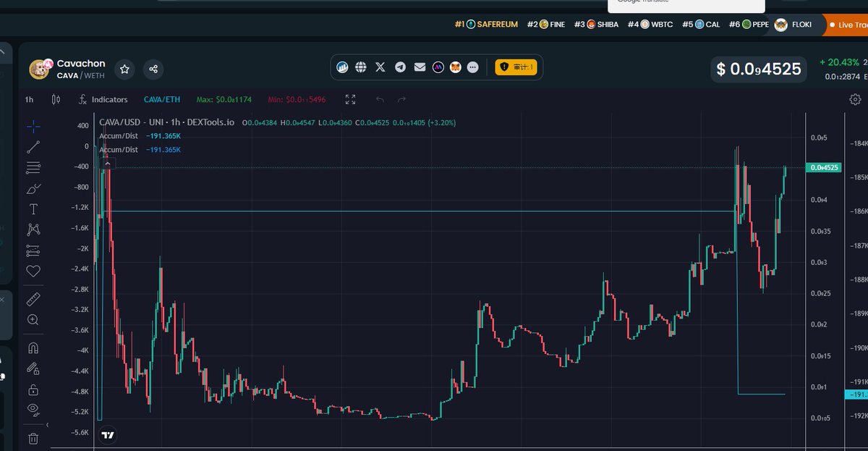868x451 pixels.
Task: Click the CAVA / WETH pair label
Action: pyautogui.click(x=80, y=76)
